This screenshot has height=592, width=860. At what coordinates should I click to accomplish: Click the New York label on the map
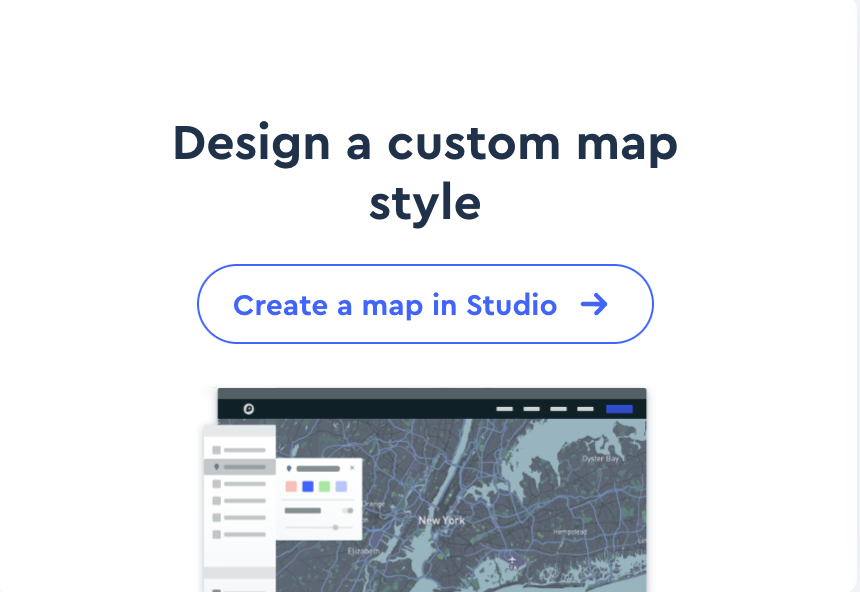tap(442, 520)
